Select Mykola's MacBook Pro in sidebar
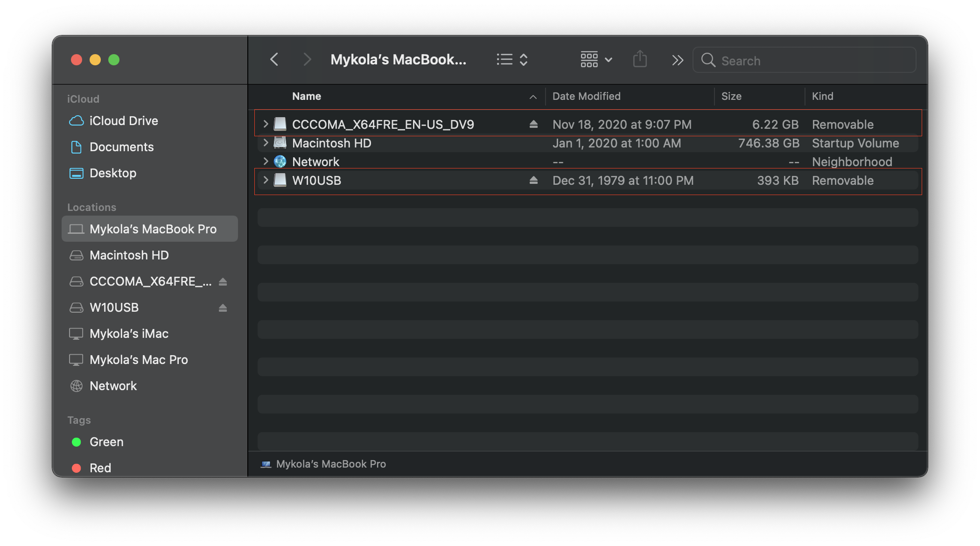The image size is (980, 546). pyautogui.click(x=148, y=229)
